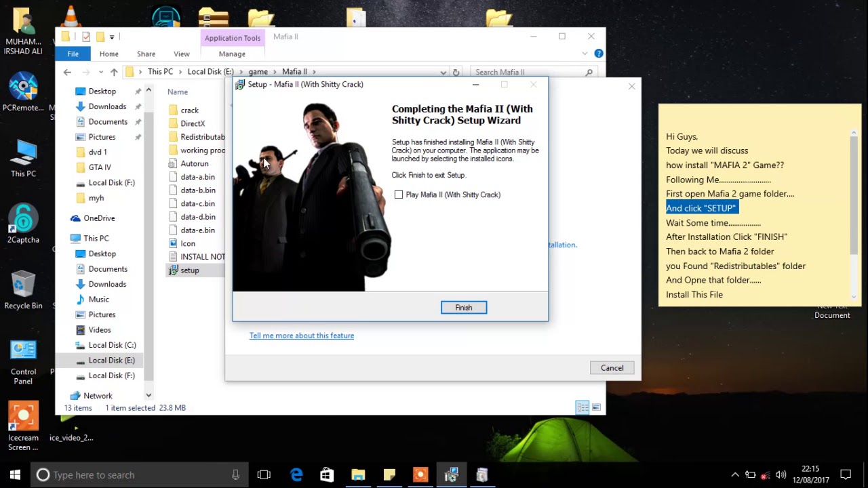
Task: Expand the address bar history dropdown
Action: pos(443,72)
